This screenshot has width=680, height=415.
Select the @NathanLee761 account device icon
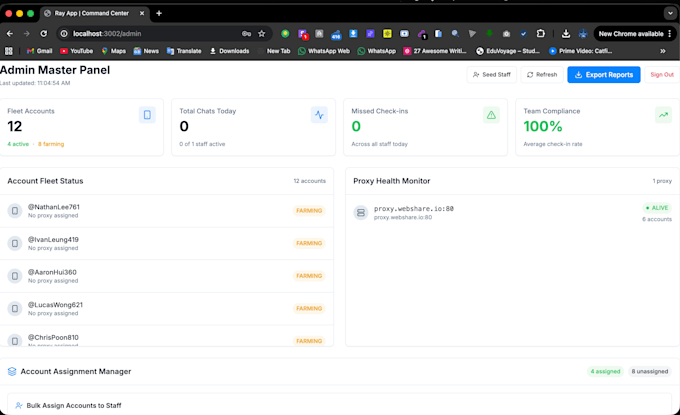[x=15, y=211]
